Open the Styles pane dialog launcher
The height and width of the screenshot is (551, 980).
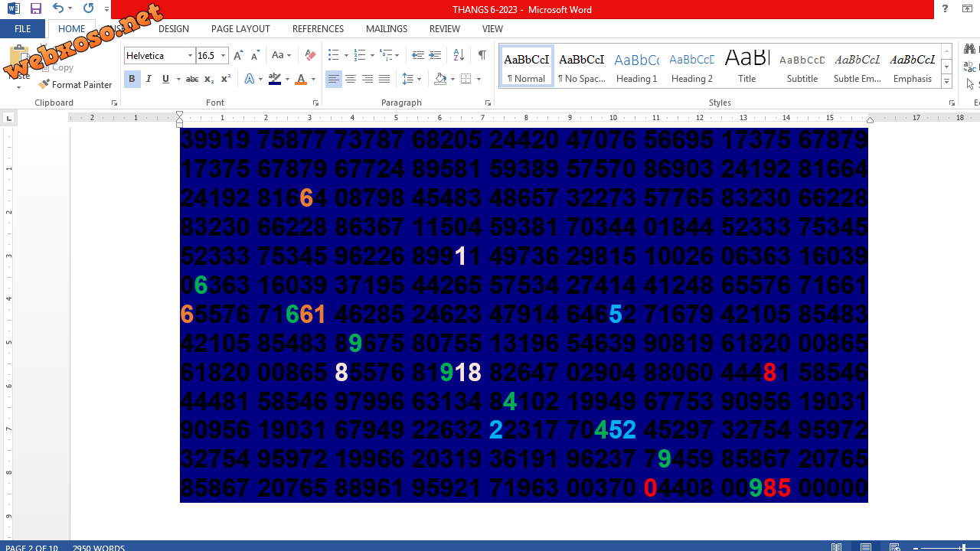click(952, 103)
